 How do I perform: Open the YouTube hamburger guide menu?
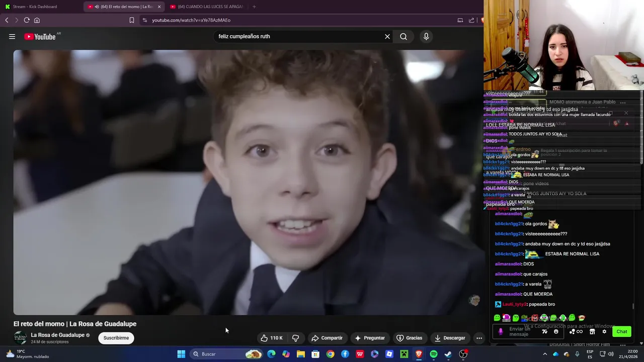click(12, 36)
